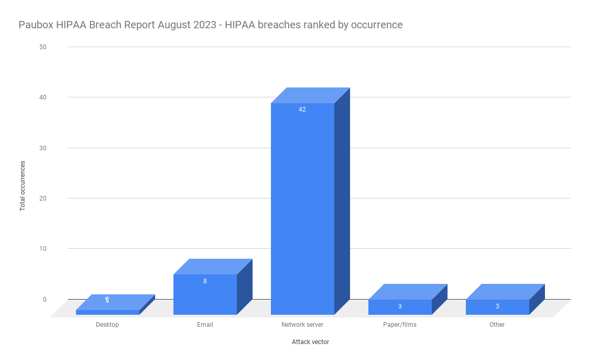Image resolution: width=589 pixels, height=364 pixels.
Task: Click the chart title text
Action: [x=211, y=25]
